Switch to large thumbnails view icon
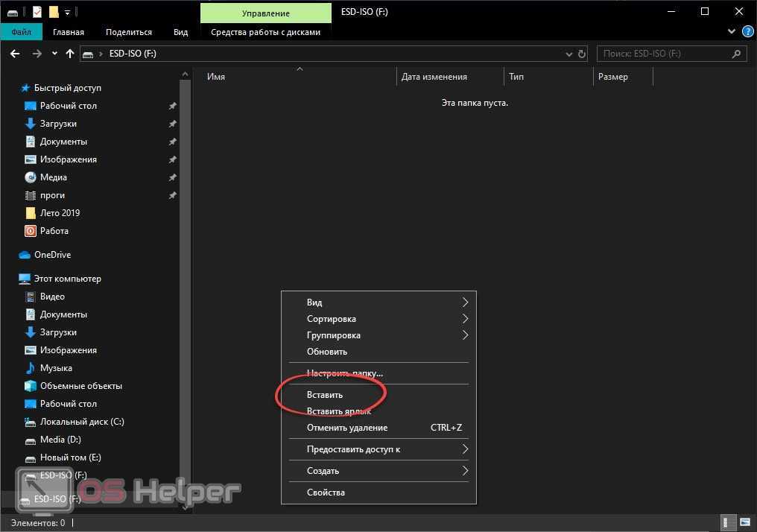The height and width of the screenshot is (532, 757). point(744,522)
